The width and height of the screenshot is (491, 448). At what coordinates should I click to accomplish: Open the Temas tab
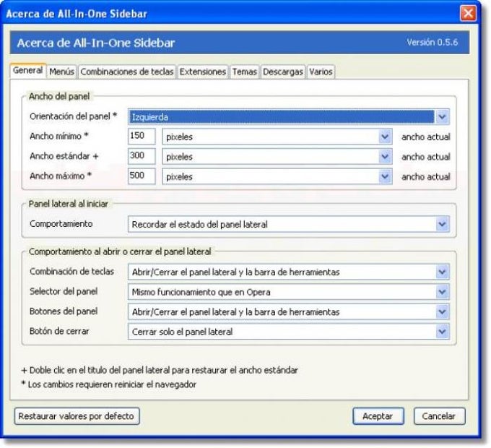pos(245,72)
